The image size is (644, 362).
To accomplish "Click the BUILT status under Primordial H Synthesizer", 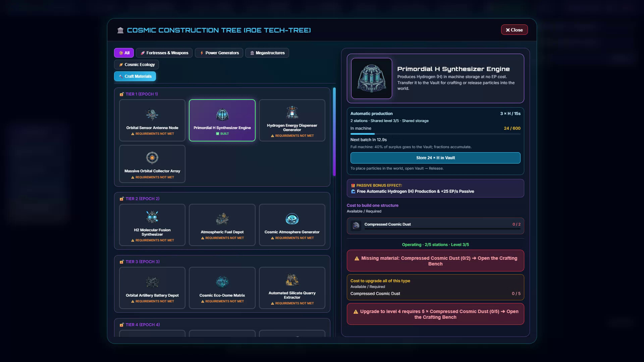I will 222,134.
